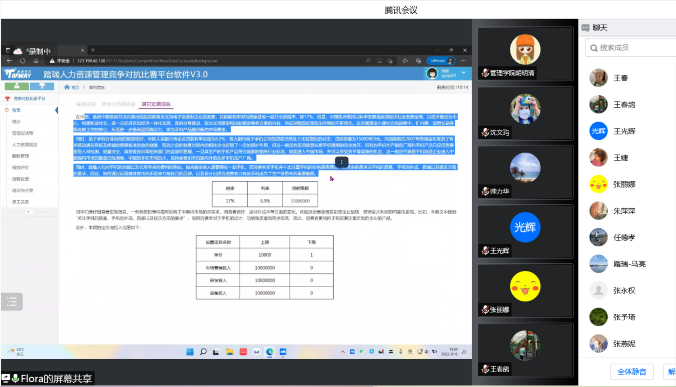Select the underlined purple content tab
Image resolution: width=676 pixels, height=387 pixels.
click(156, 104)
